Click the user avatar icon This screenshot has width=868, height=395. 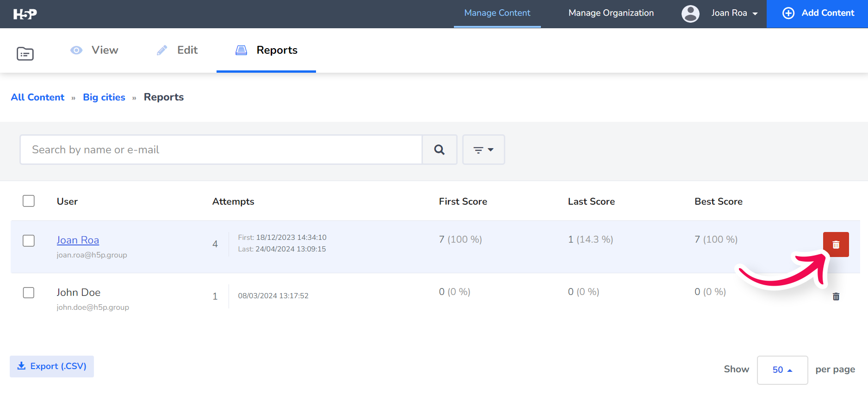690,13
